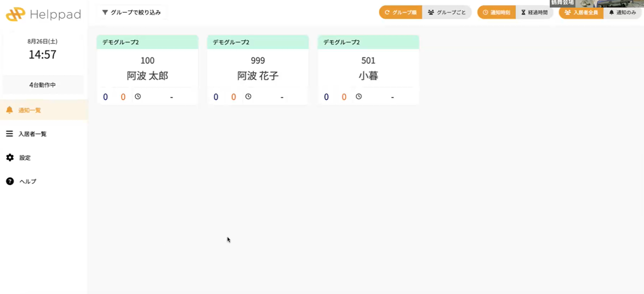
Task: Select the 通知時刻 display option
Action: [x=496, y=12]
